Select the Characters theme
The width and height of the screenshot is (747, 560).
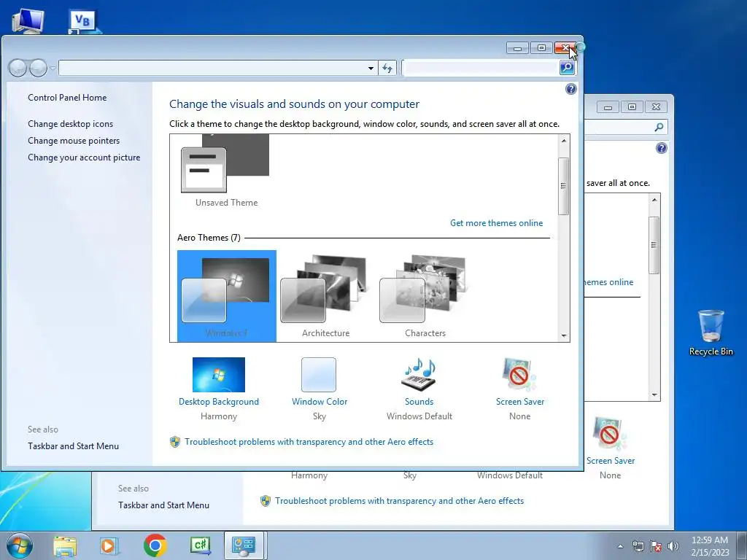425,296
